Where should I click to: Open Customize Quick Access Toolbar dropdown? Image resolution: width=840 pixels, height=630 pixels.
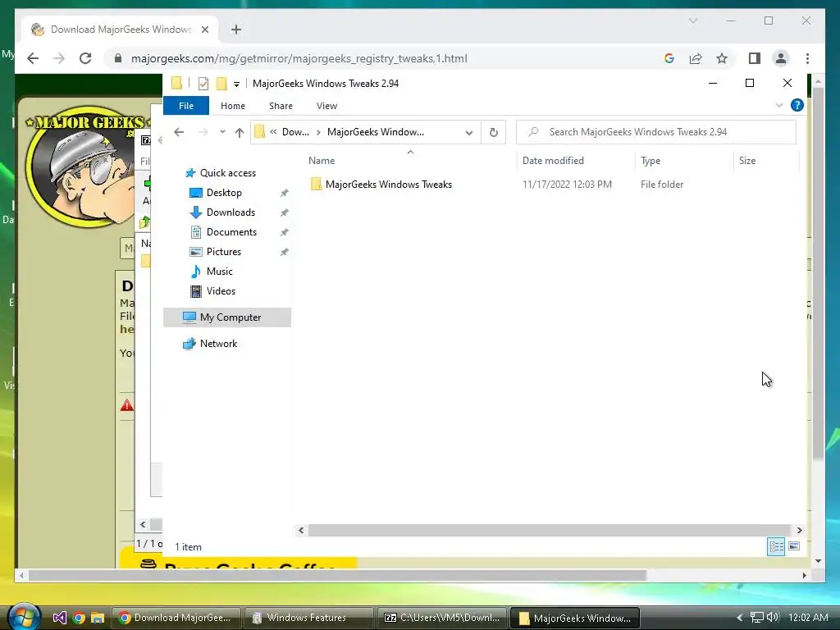click(236, 84)
